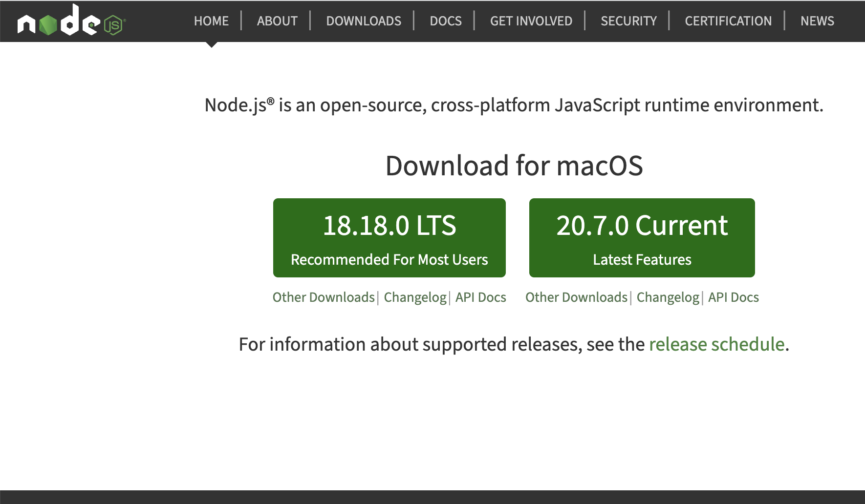This screenshot has width=865, height=504.
Task: Open the NEWS navigation item
Action: (x=817, y=21)
